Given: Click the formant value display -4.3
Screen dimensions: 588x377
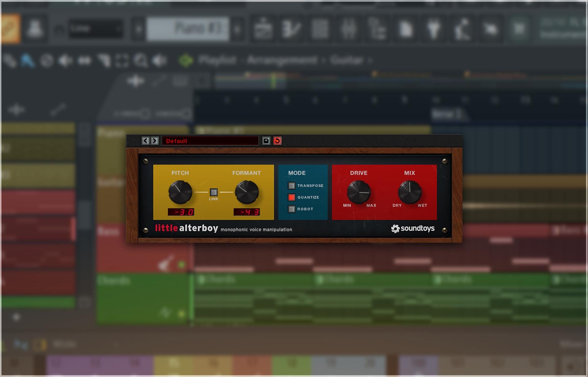Looking at the screenshot, I should [x=247, y=212].
